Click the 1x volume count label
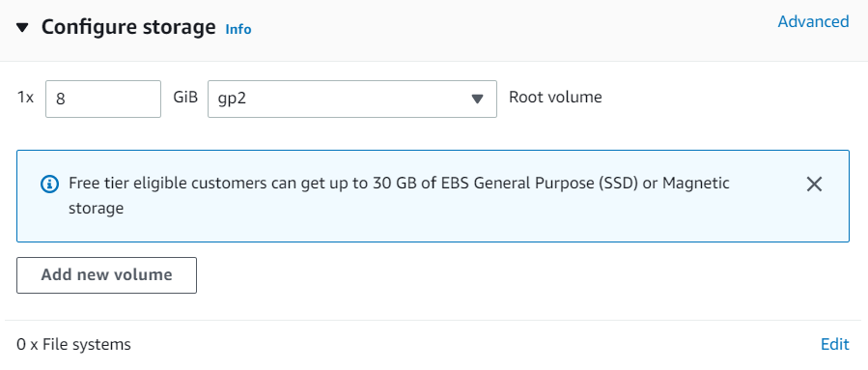The width and height of the screenshot is (868, 370). click(x=25, y=98)
